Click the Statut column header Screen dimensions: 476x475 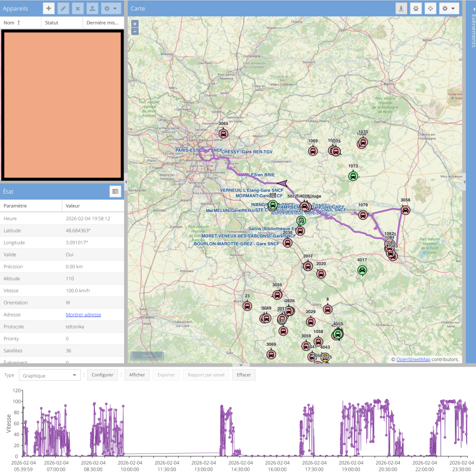pos(53,22)
